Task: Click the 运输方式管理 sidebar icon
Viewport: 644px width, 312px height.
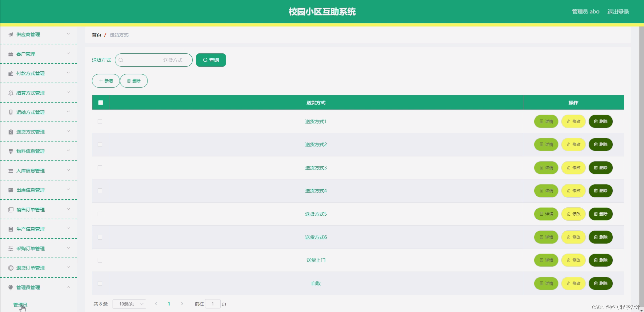Action: tap(10, 112)
